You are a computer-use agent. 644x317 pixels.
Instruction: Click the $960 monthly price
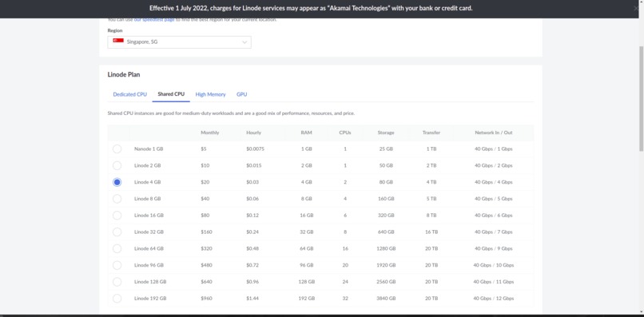tap(207, 299)
